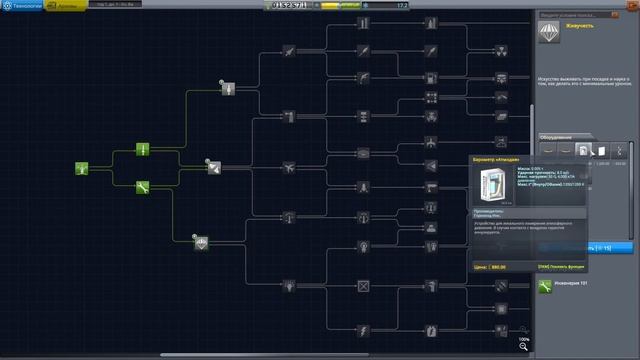Select the Aviation airplane node
Image resolution: width=640 pixels, height=360 pixels.
tap(289, 168)
